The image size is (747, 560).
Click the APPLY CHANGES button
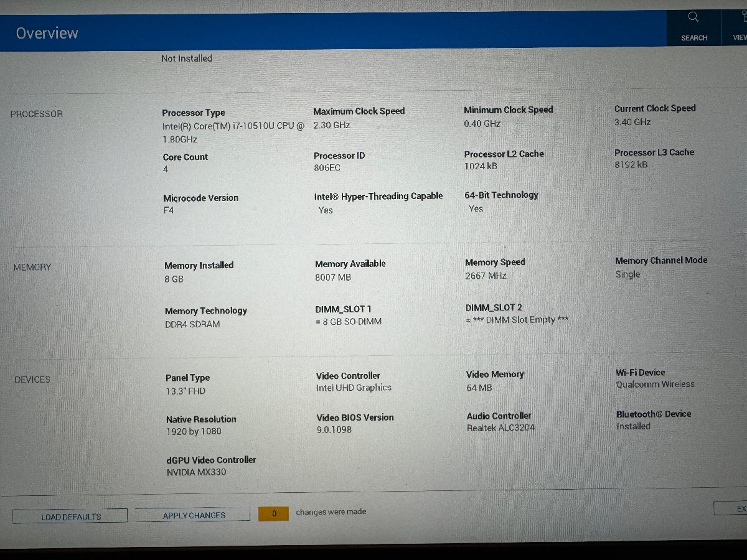coord(194,515)
